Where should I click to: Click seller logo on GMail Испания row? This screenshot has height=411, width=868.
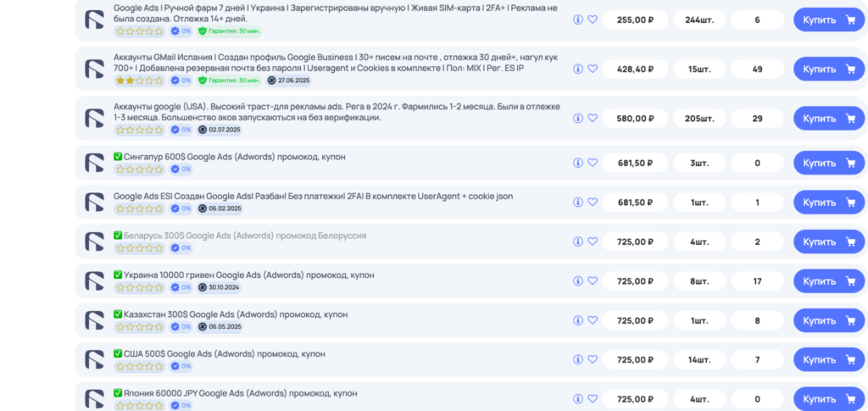pos(94,69)
